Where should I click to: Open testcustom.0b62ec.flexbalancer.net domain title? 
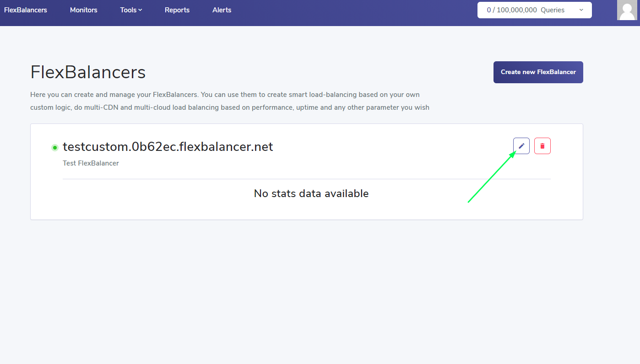pos(168,147)
